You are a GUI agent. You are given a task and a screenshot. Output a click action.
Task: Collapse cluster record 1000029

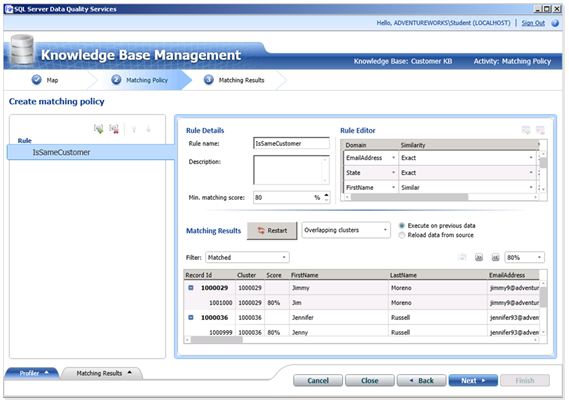(x=191, y=288)
